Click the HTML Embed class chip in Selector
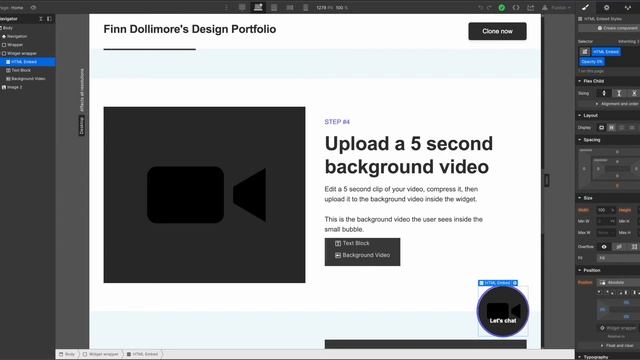The height and width of the screenshot is (360, 640). click(606, 52)
